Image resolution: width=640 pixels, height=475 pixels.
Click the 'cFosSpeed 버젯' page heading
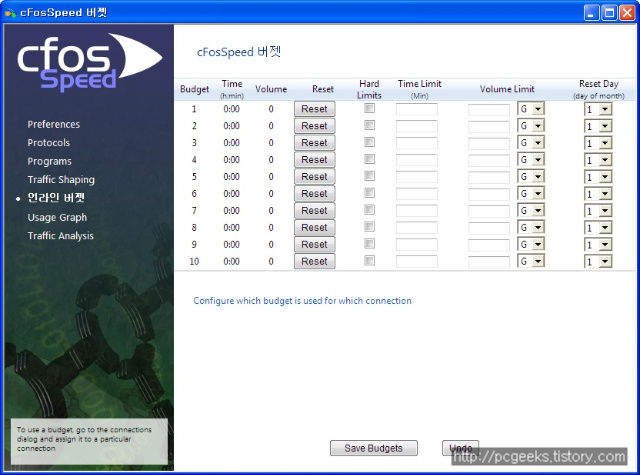(x=239, y=52)
